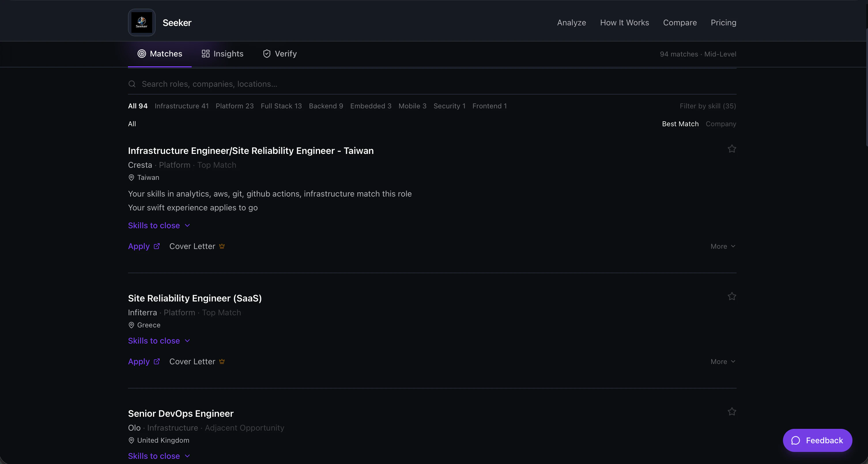868x464 pixels.
Task: Click crown icon on Cresta Cover Letter
Action: click(x=222, y=246)
